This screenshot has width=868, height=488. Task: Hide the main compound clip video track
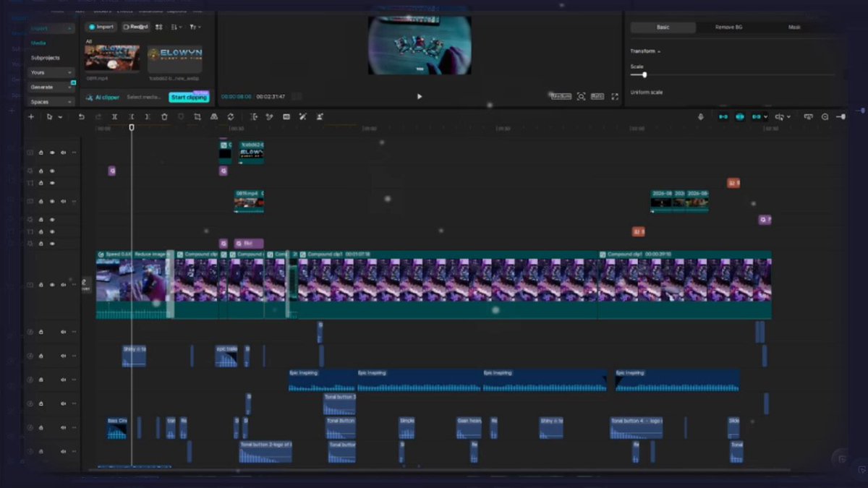52,285
